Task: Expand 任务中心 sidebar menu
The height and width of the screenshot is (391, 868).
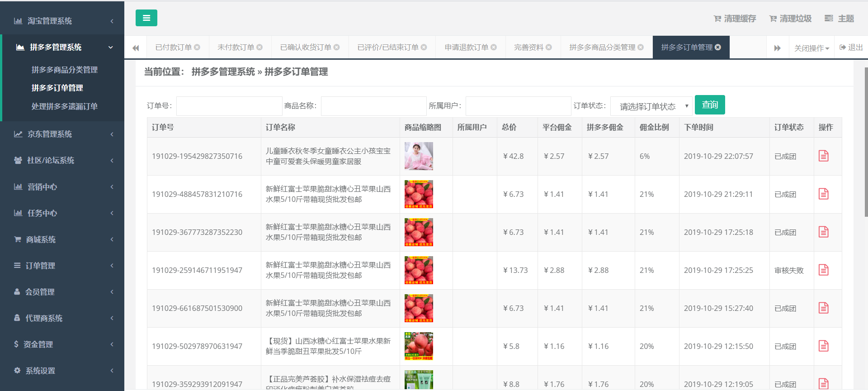Action: [x=62, y=213]
